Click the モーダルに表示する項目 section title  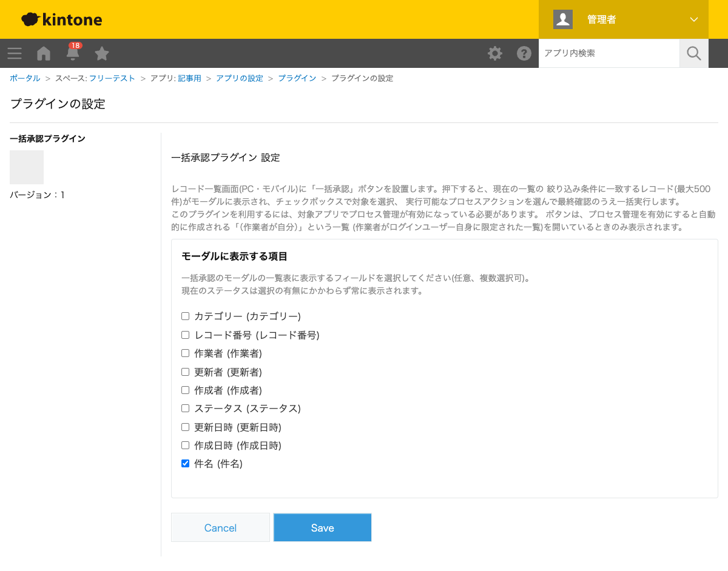[x=234, y=256]
